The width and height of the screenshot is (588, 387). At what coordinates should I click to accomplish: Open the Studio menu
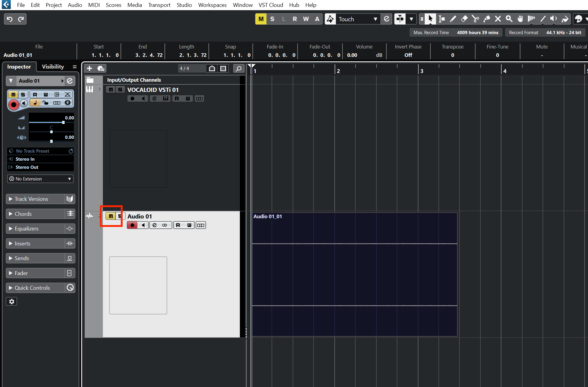[184, 5]
